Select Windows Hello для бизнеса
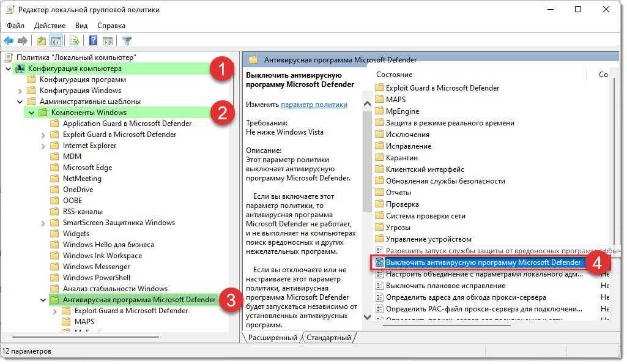Screen dimensions: 627x364 click(108, 245)
